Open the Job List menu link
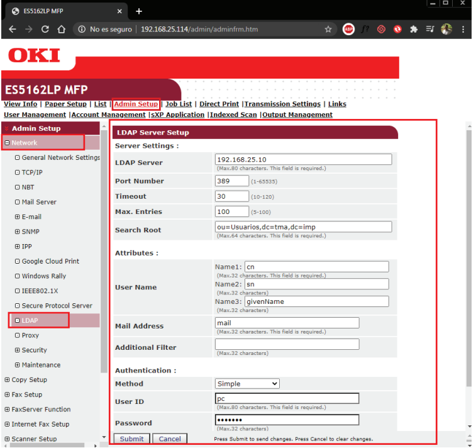Screen dimensions: 476x448 pyautogui.click(x=179, y=104)
